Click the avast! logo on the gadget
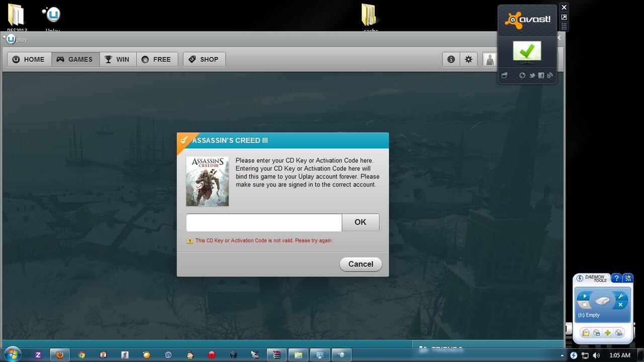 (x=527, y=20)
